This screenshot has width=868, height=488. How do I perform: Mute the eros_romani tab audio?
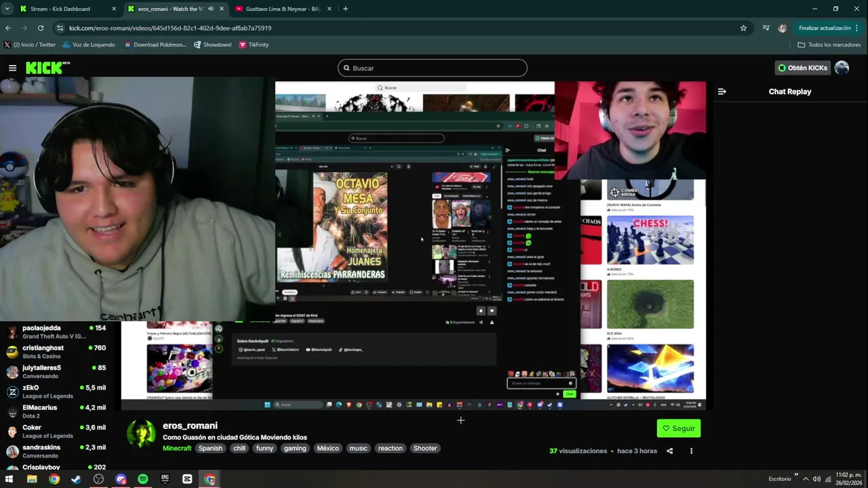210,9
